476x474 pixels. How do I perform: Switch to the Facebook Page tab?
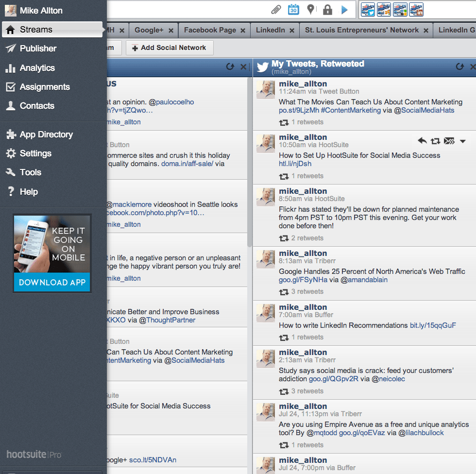click(210, 30)
